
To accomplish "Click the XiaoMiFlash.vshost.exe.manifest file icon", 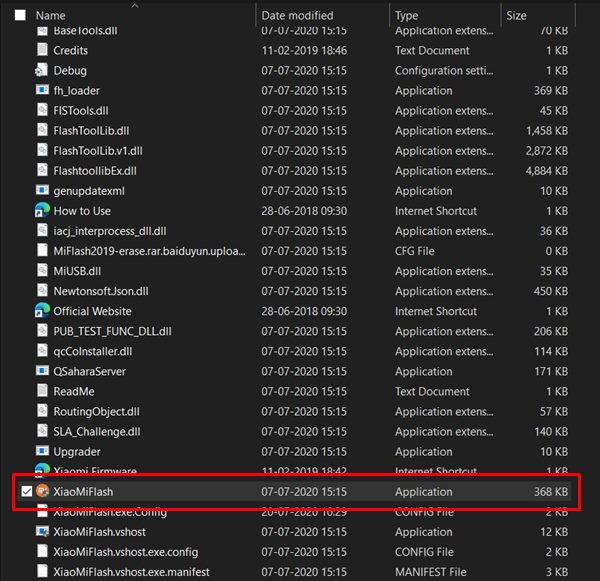I will [42, 571].
